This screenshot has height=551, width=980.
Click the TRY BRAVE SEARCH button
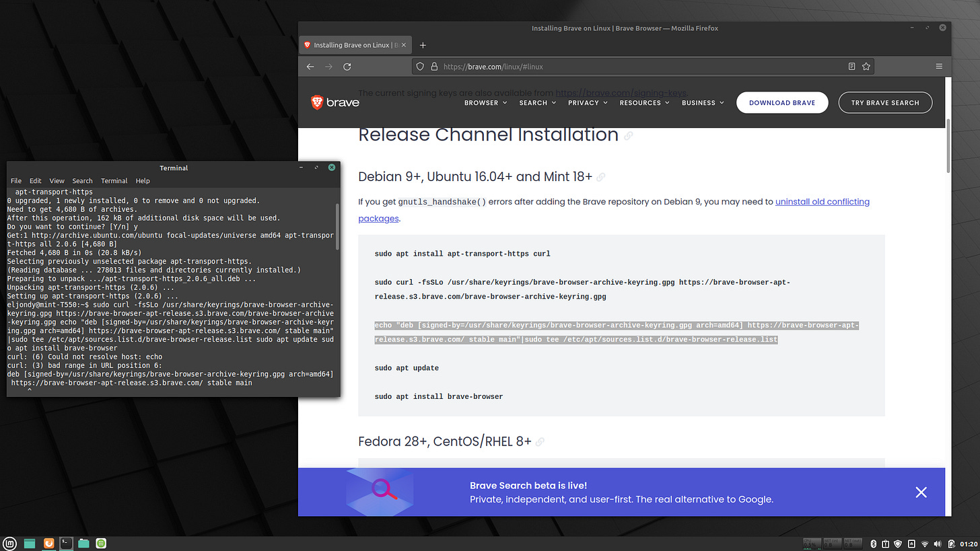885,103
